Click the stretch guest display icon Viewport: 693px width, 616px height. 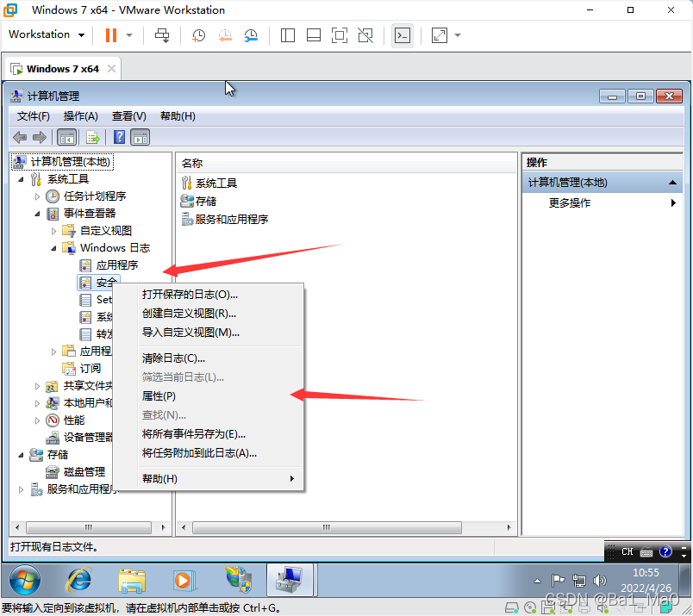tap(439, 35)
